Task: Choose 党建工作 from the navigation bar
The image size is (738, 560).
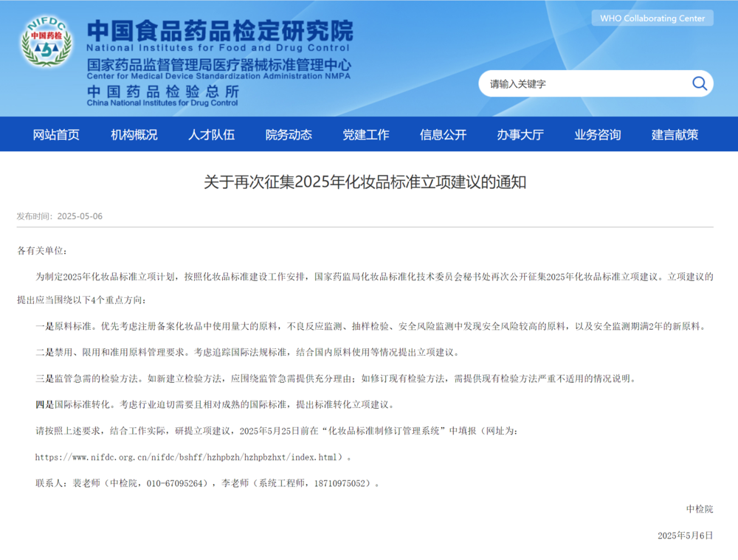Action: pyautogui.click(x=365, y=135)
